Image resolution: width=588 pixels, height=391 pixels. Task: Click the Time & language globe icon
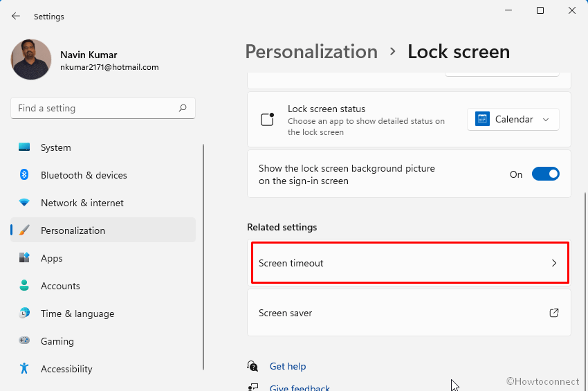pyautogui.click(x=24, y=313)
